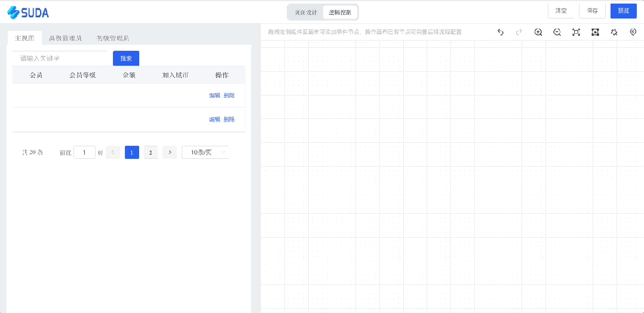This screenshot has width=644, height=313.
Task: Switch to 逻辑控制 tab
Action: tap(340, 13)
